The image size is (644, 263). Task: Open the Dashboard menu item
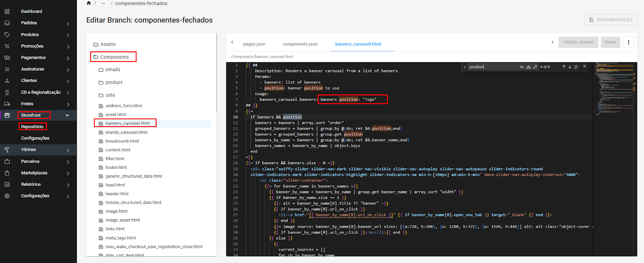[31, 11]
